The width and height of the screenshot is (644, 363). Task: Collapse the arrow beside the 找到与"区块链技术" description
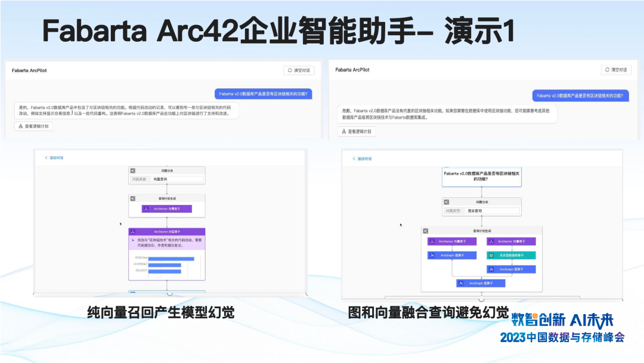133,241
